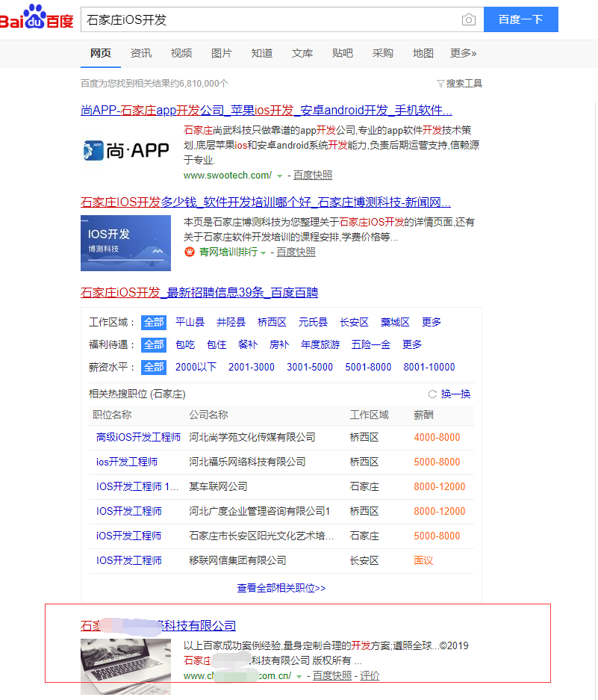The image size is (598, 700).
Task: Select 全部 in 工作区域 filter
Action: (154, 322)
